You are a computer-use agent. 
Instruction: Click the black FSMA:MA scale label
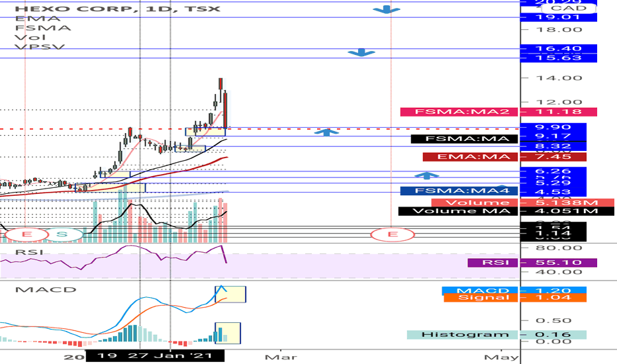465,138
